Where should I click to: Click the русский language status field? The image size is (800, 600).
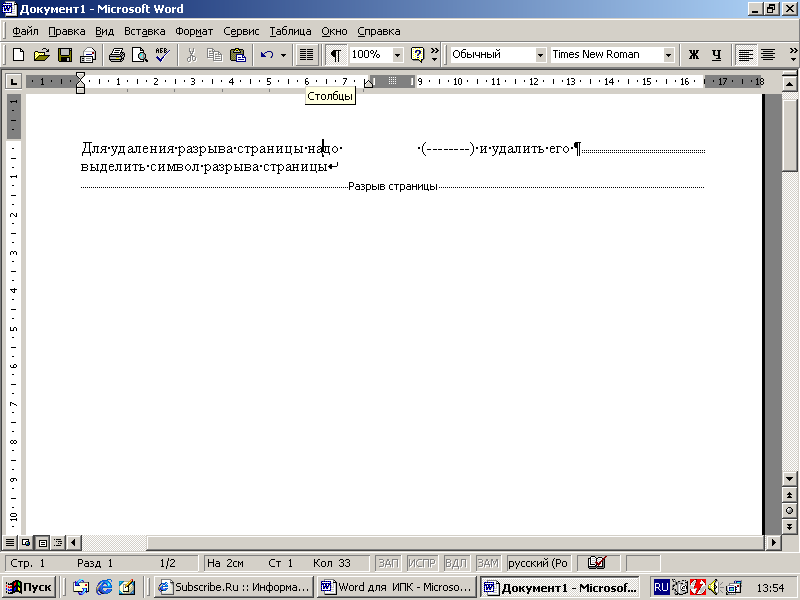pyautogui.click(x=539, y=563)
